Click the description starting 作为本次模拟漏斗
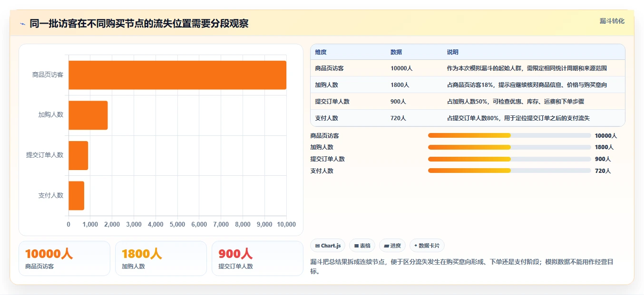Screen dimensions: 644x295 pyautogui.click(x=527, y=68)
